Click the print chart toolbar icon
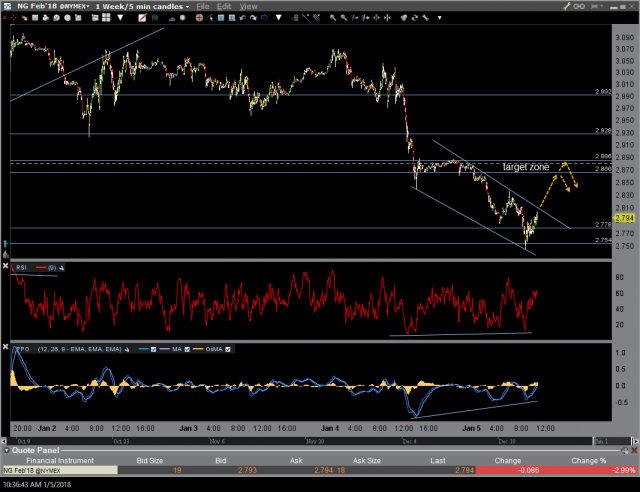640x492 pixels. tap(45, 18)
